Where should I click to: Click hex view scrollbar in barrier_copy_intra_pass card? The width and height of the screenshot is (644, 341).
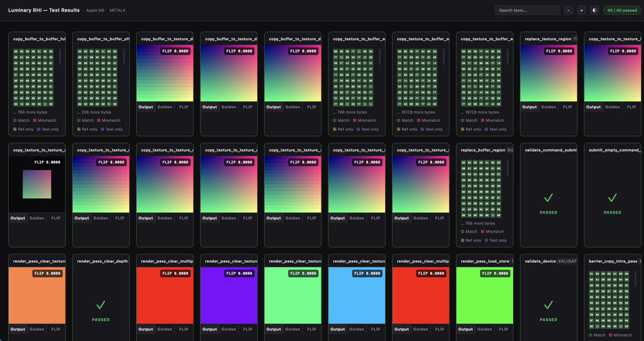pyautogui.click(x=635, y=279)
